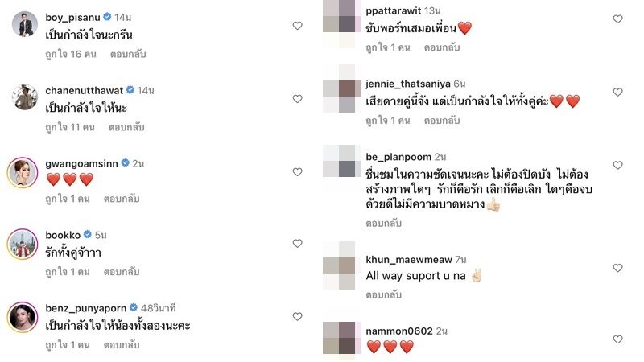
Task: Like benz_punyaporn's comment
Action: coord(297,316)
